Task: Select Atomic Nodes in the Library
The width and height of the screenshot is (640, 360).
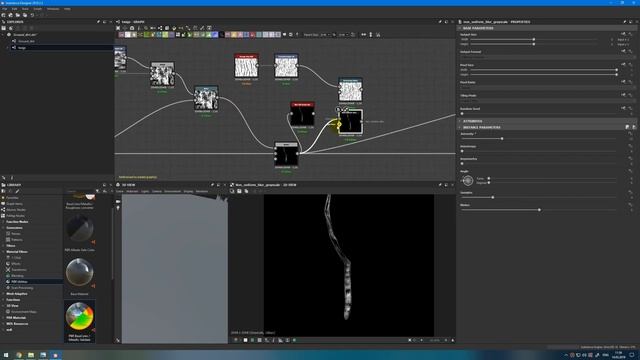Action: pyautogui.click(x=16, y=210)
